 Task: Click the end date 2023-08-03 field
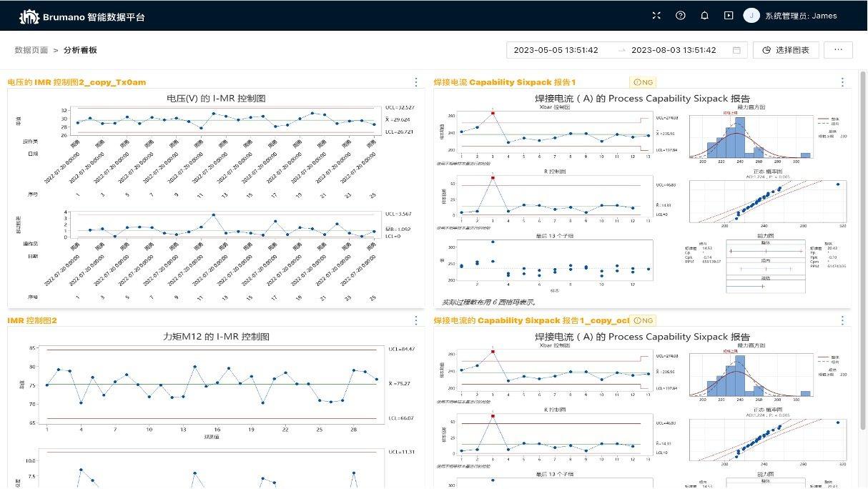coord(674,50)
